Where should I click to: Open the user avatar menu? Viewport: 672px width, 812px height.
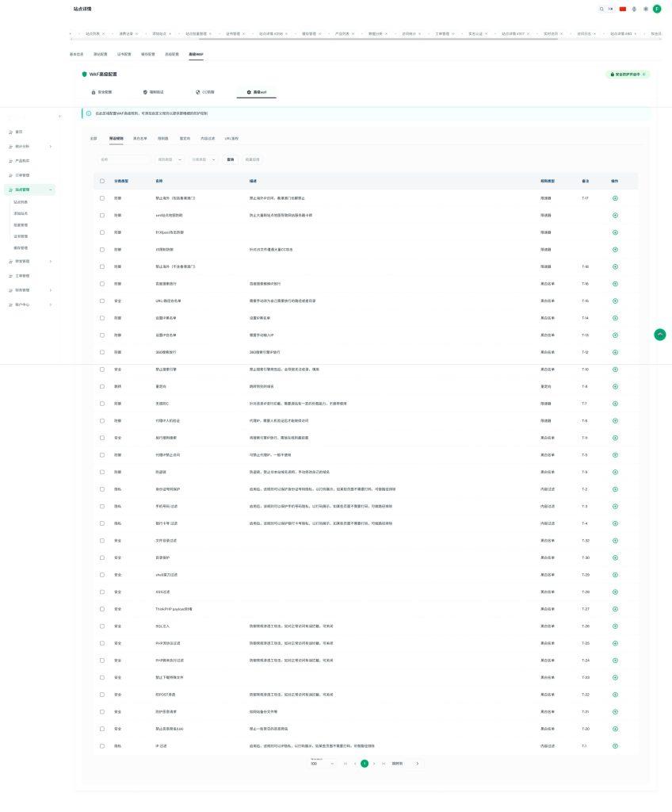point(657,9)
